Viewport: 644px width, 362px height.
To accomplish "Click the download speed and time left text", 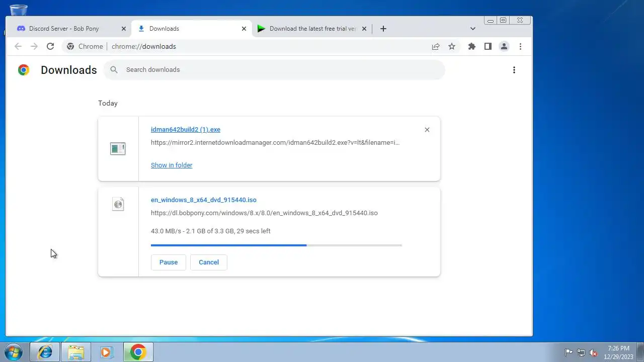I will coord(211,231).
